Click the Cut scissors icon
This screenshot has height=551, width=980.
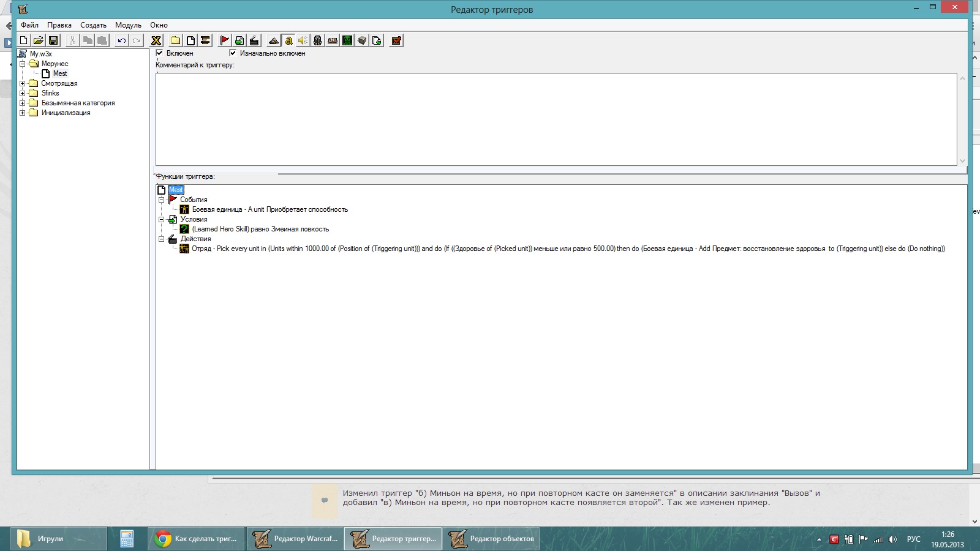coord(72,40)
